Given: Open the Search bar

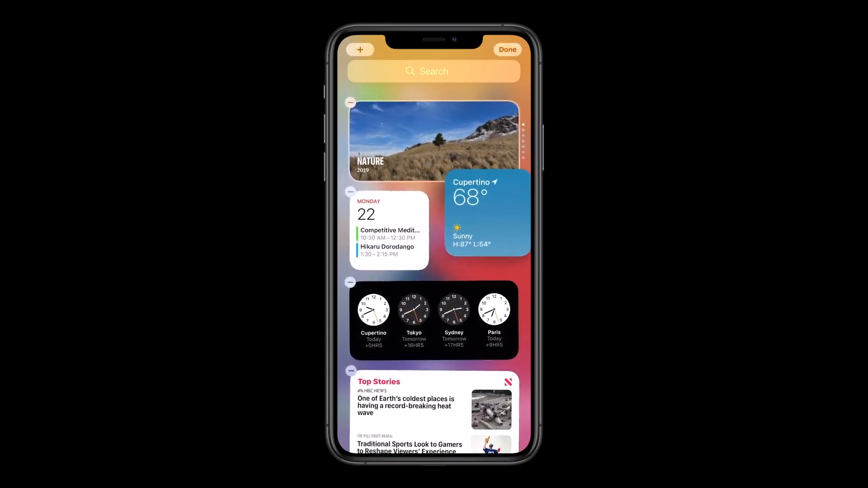Looking at the screenshot, I should tap(434, 71).
